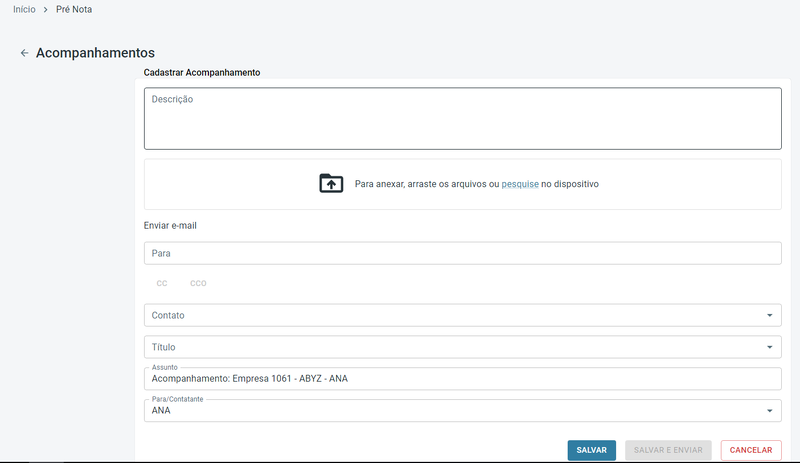Click the Cadastrar Acompanhamento heading
The image size is (800, 463).
[x=202, y=72]
